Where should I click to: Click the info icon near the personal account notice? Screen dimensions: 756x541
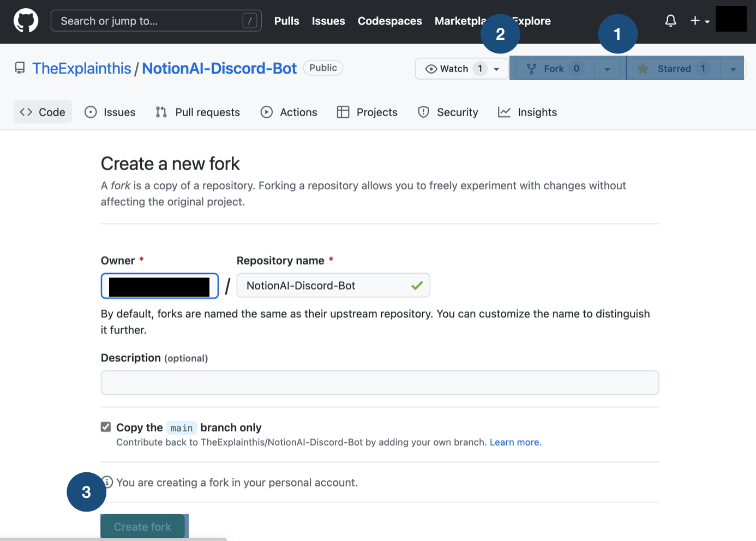(106, 482)
